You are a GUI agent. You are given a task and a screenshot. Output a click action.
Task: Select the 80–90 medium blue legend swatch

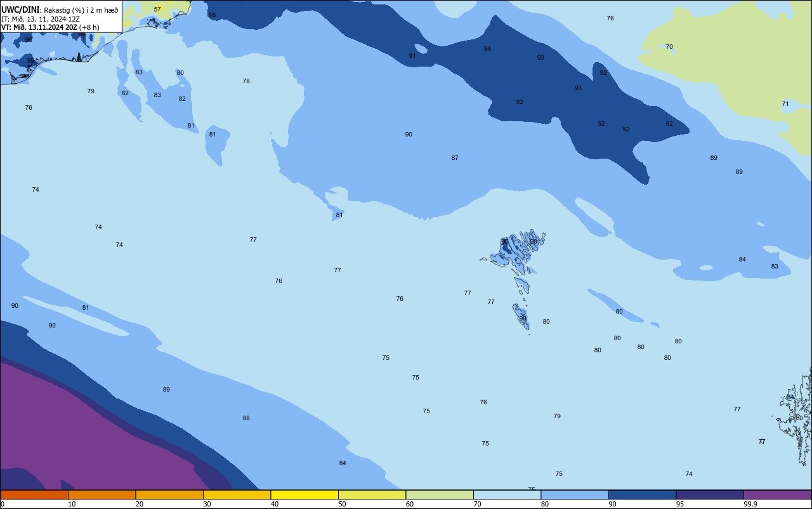(575, 494)
